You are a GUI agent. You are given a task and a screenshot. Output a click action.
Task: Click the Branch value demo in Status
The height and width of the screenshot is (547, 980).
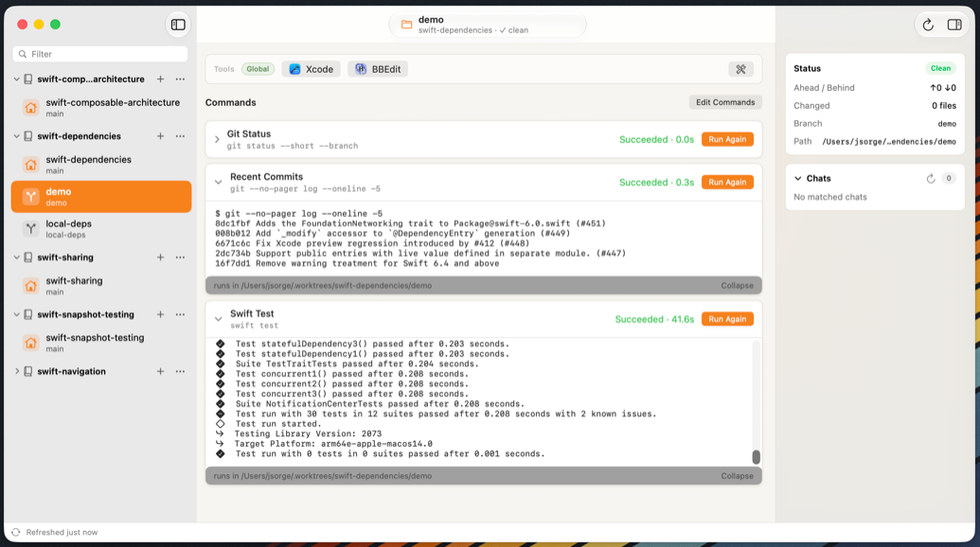tap(947, 124)
